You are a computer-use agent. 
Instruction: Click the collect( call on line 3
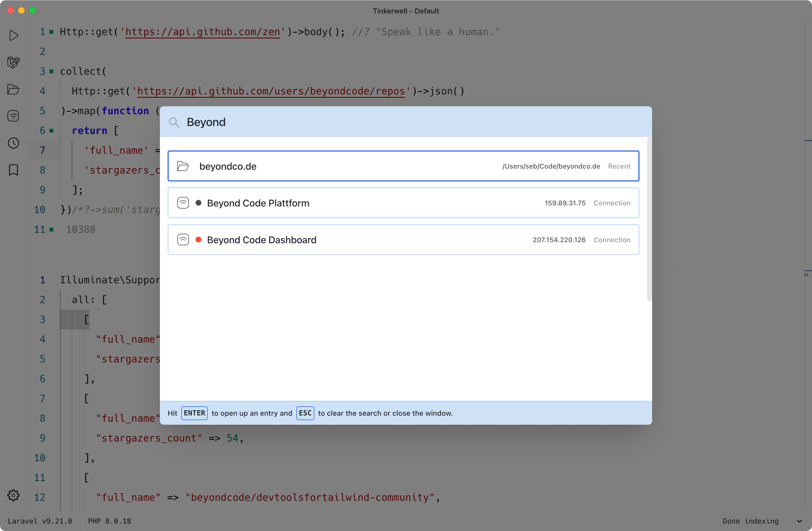tap(83, 71)
